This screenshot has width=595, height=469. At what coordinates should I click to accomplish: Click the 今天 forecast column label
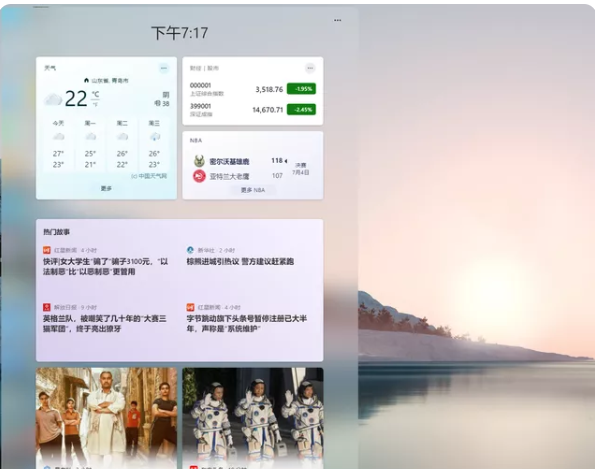(58, 123)
